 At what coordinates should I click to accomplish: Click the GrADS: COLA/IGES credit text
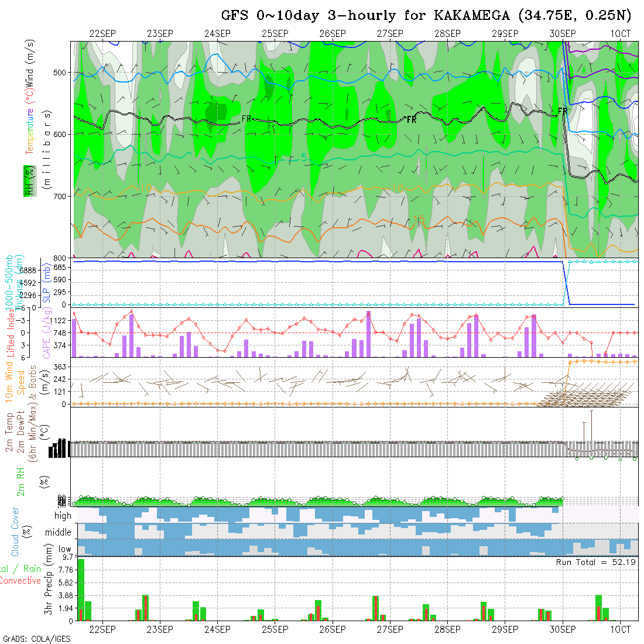pos(36,639)
